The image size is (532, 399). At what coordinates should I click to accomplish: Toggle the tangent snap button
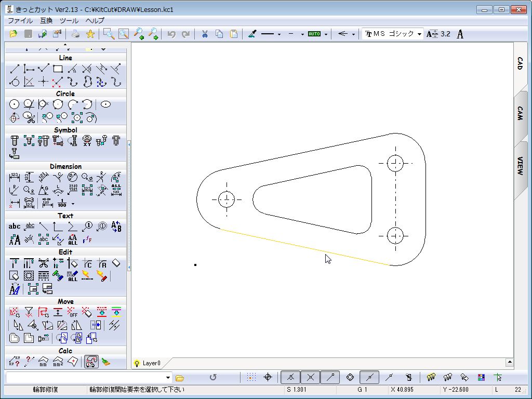click(291, 377)
